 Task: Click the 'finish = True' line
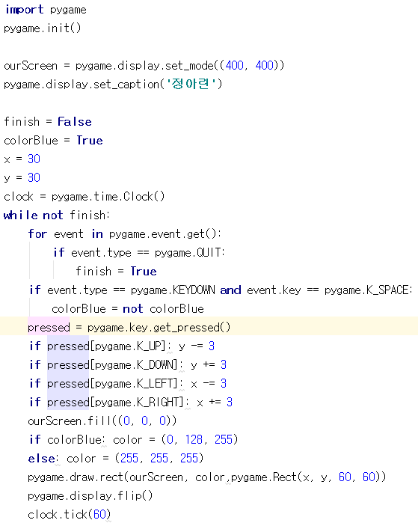tap(116, 271)
